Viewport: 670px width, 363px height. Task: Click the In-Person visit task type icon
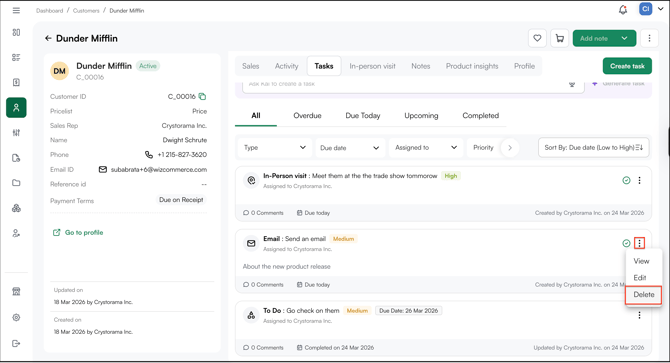coord(251,180)
